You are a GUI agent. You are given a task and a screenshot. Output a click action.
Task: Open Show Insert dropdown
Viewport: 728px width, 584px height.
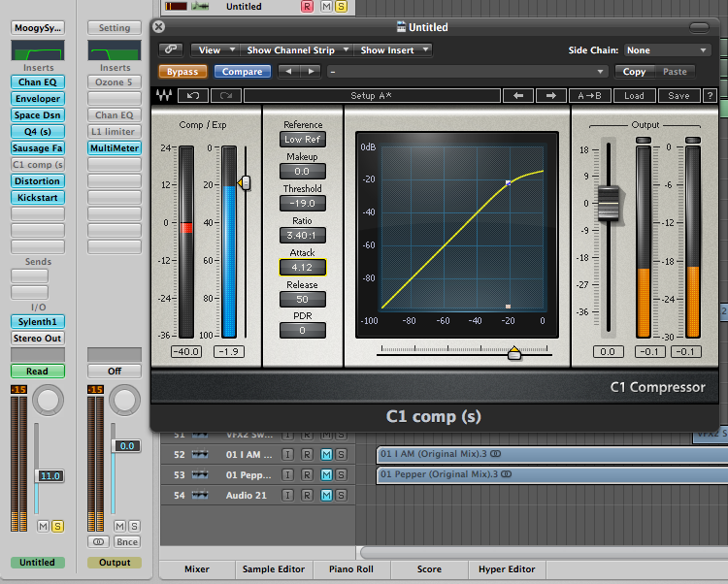[x=393, y=50]
